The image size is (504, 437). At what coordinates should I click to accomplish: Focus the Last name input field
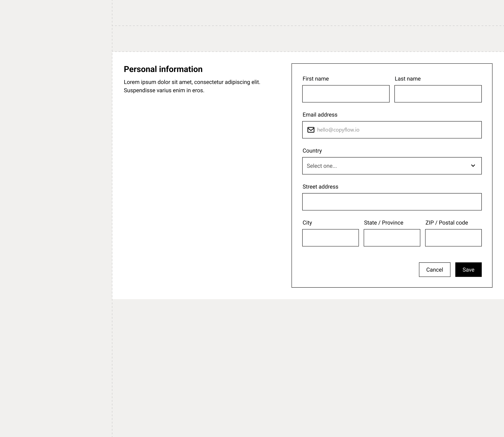click(x=438, y=94)
